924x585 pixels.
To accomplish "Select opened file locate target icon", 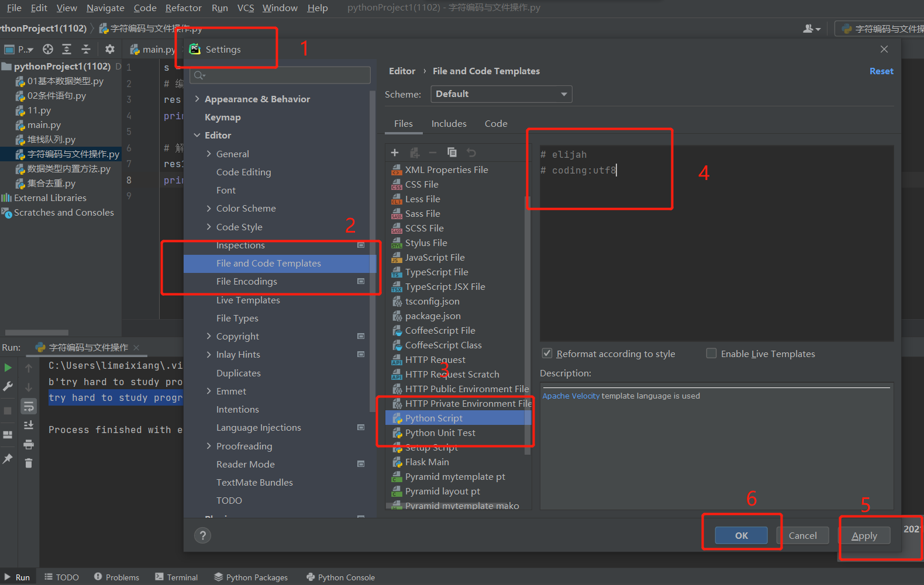I will click(x=48, y=49).
